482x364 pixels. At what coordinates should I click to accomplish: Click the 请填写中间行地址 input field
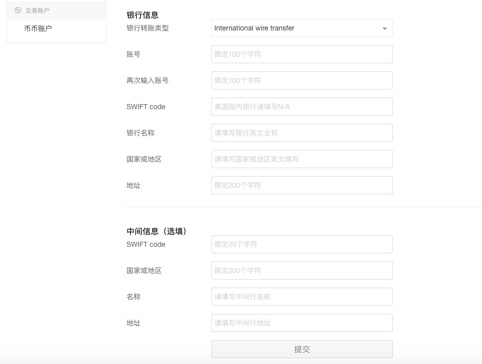point(302,323)
